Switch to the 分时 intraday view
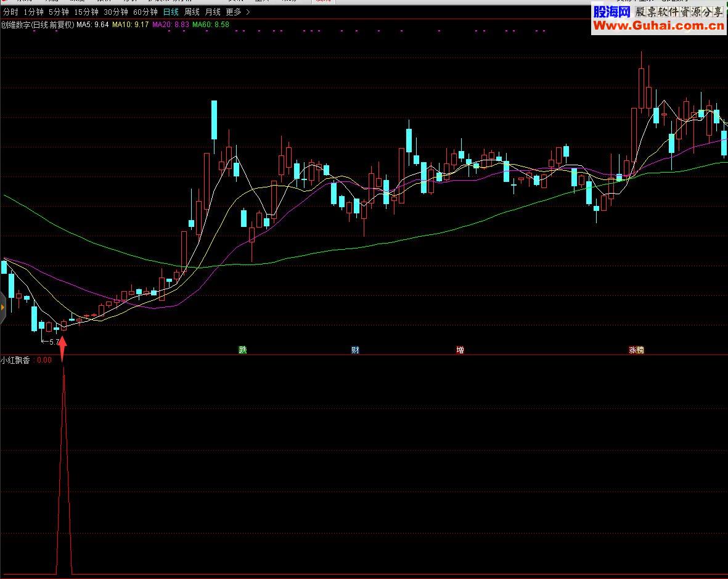 tap(10, 12)
